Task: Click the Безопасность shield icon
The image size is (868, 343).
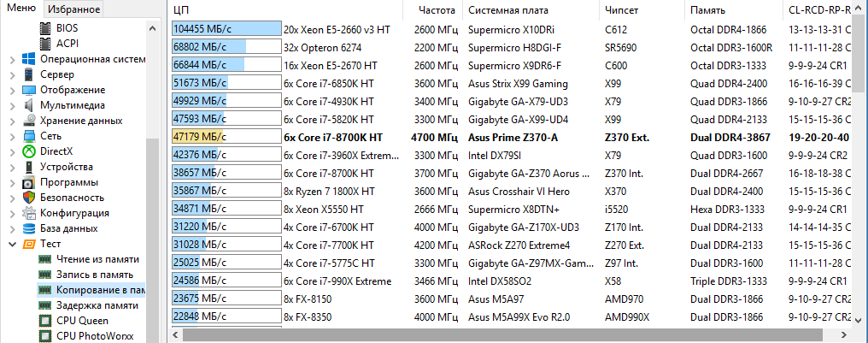Action: 29,198
